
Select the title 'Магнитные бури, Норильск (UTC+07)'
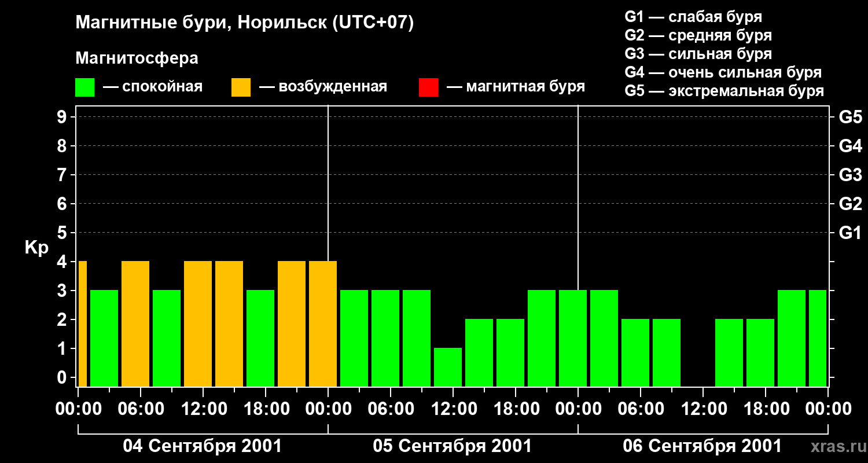(x=245, y=23)
